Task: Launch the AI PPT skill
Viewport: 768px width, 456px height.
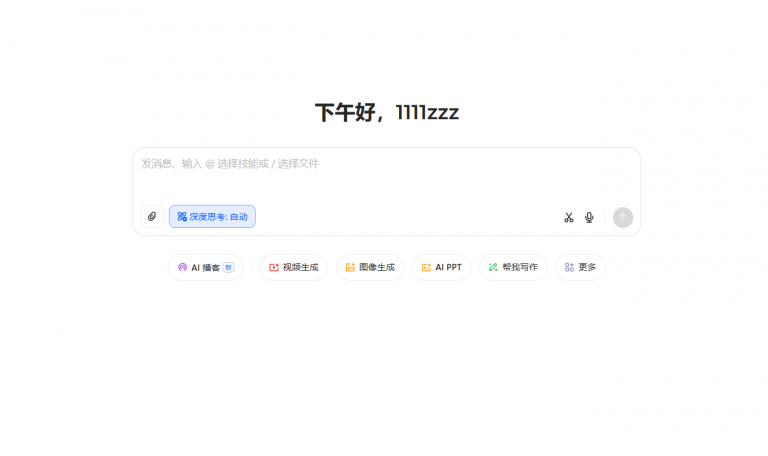Action: pyautogui.click(x=441, y=267)
